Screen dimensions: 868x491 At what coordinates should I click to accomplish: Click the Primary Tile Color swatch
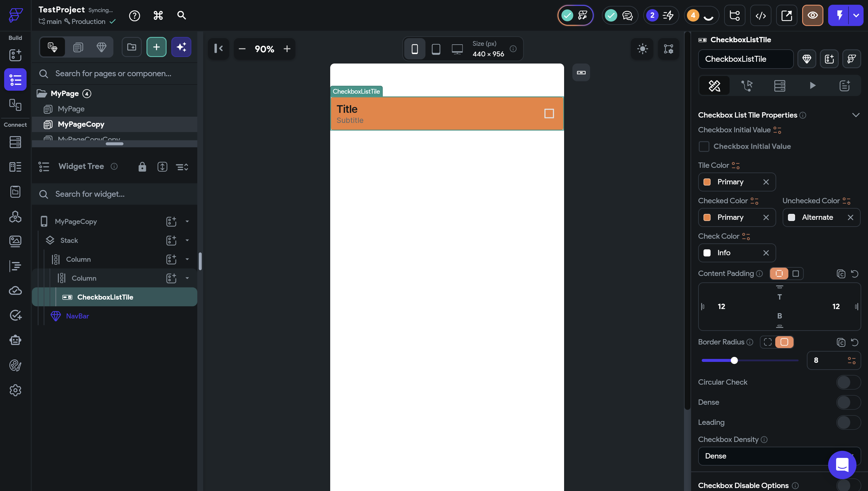click(x=707, y=182)
